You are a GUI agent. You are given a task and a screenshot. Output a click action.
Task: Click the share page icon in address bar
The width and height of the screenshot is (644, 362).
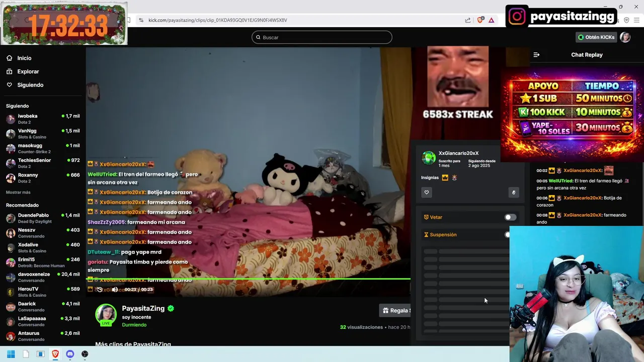(468, 20)
